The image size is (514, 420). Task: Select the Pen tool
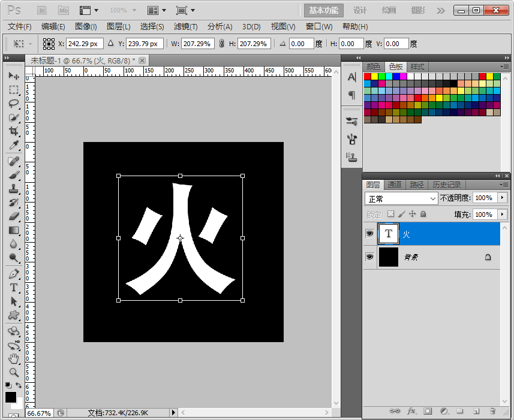coord(13,274)
